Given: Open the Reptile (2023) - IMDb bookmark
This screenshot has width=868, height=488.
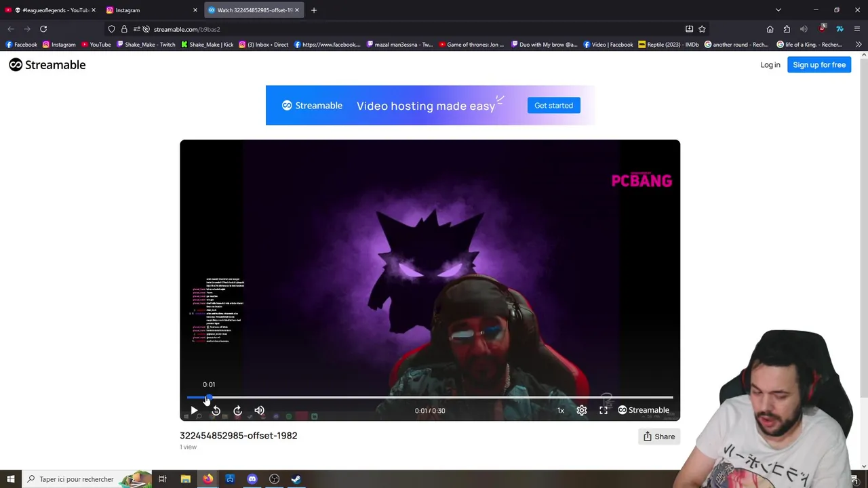Looking at the screenshot, I should point(669,45).
